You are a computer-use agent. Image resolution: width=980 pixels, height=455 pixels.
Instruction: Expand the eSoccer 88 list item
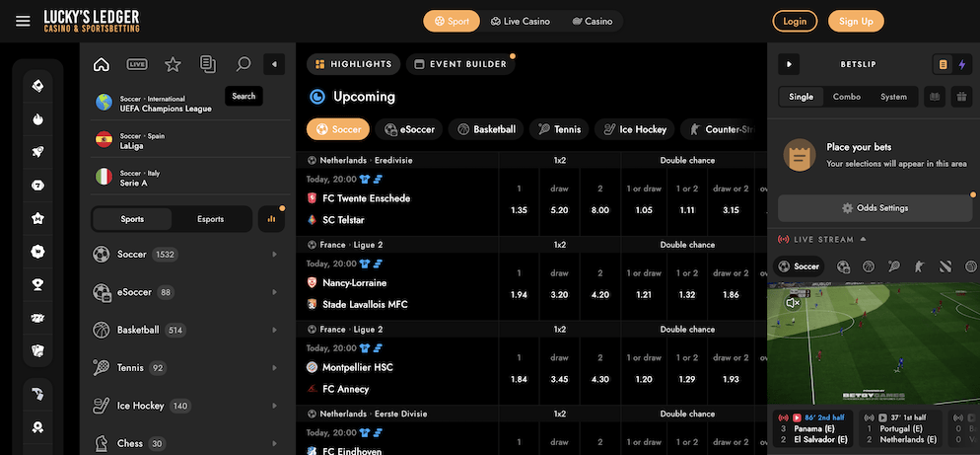click(185, 292)
